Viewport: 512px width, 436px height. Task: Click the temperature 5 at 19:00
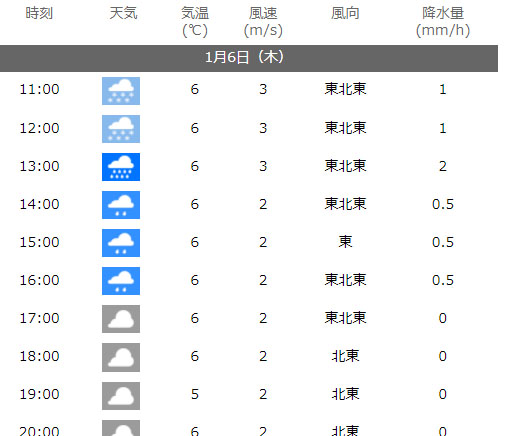tap(195, 394)
